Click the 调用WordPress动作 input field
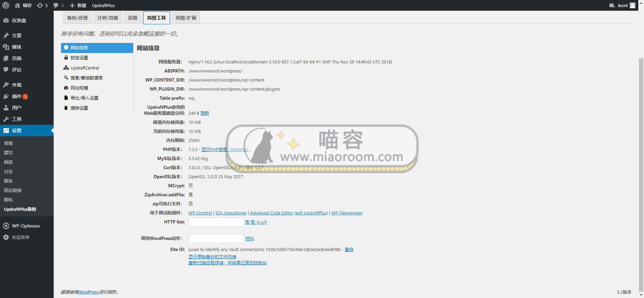This screenshot has width=644, height=298. click(x=216, y=239)
